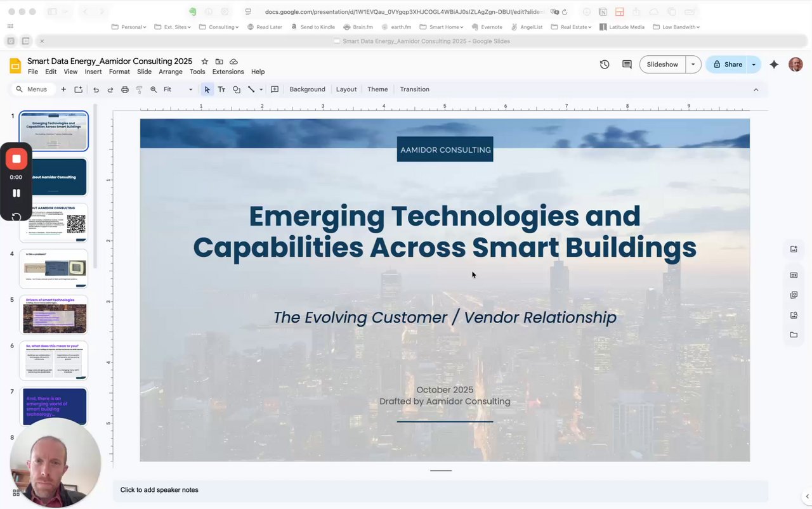812x509 pixels.
Task: Click the Google account avatar
Action: (796, 65)
